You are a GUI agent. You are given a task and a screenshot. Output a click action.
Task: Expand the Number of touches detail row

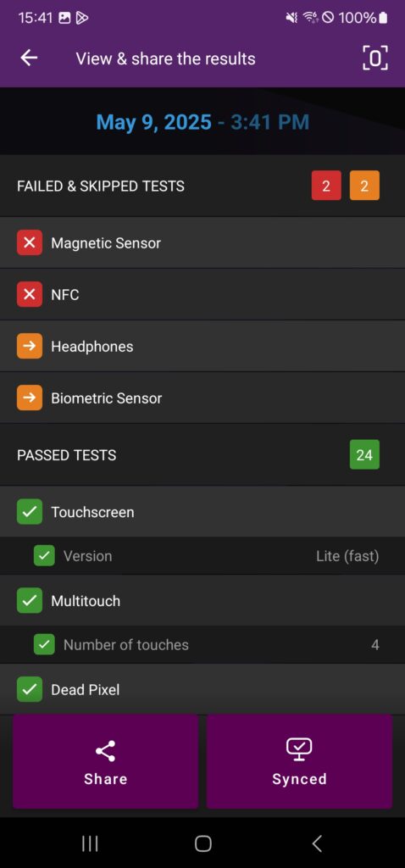pyautogui.click(x=202, y=644)
